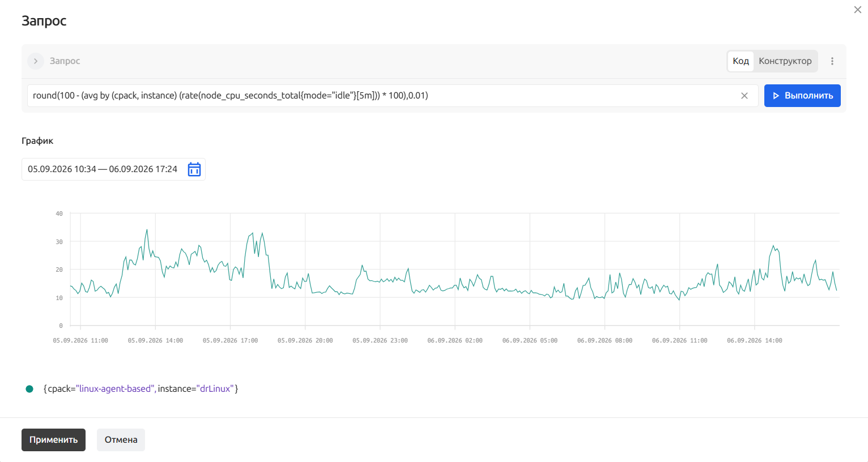This screenshot has width=868, height=462.
Task: Click the 05.09.2026 11:00 axis label
Action: tap(80, 341)
